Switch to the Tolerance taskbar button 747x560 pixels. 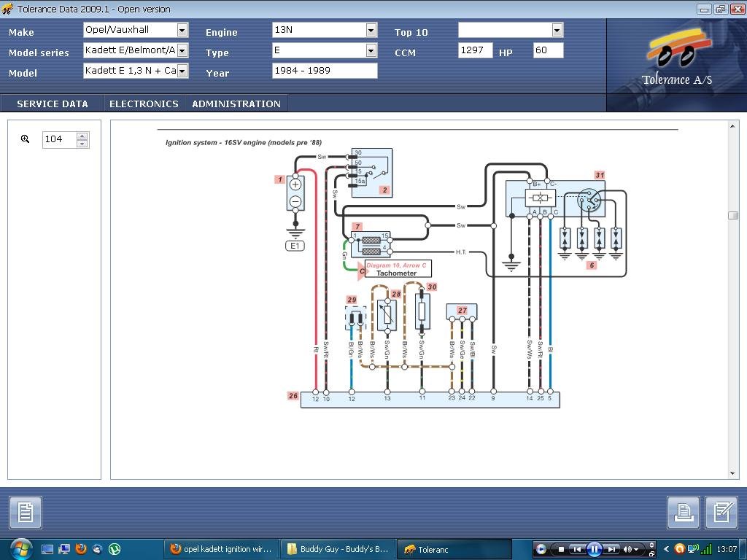454,549
